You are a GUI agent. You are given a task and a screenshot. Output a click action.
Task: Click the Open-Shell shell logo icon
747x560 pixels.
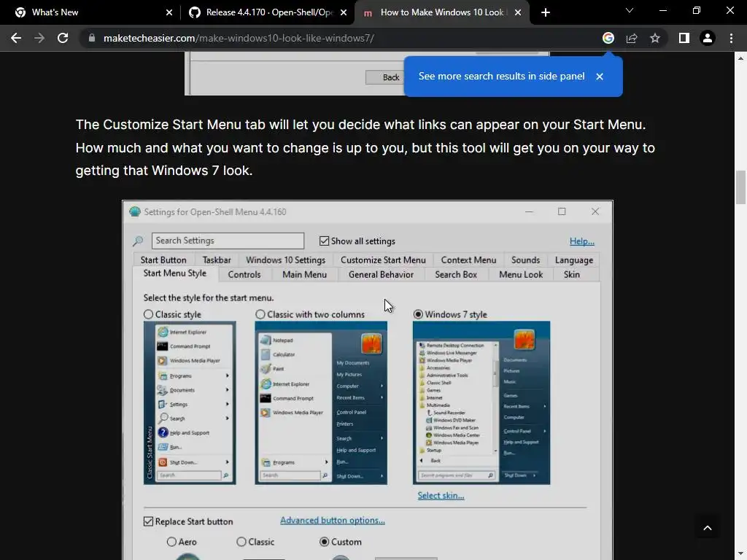tap(135, 212)
